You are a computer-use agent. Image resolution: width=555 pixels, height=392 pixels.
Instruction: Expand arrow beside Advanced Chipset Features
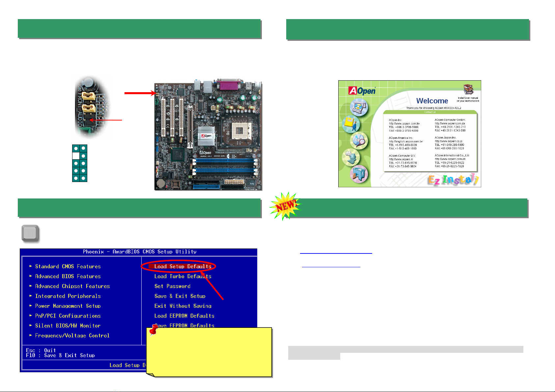[x=31, y=286]
